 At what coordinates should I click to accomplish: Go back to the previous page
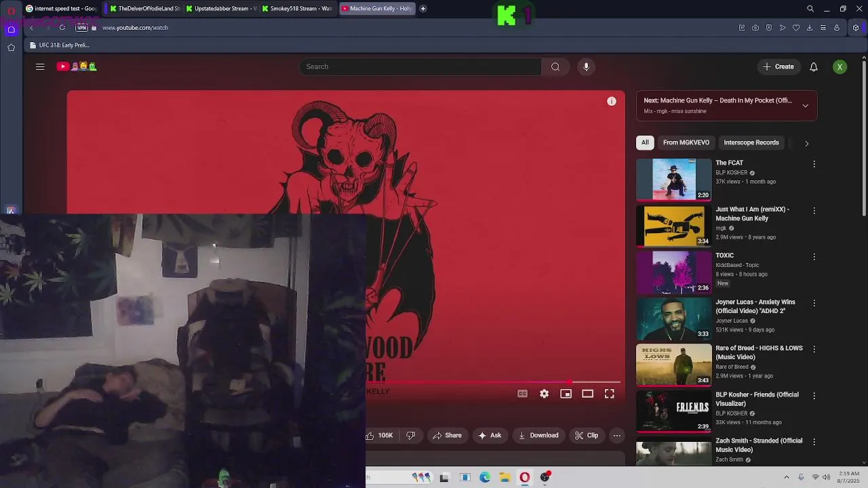point(31,28)
